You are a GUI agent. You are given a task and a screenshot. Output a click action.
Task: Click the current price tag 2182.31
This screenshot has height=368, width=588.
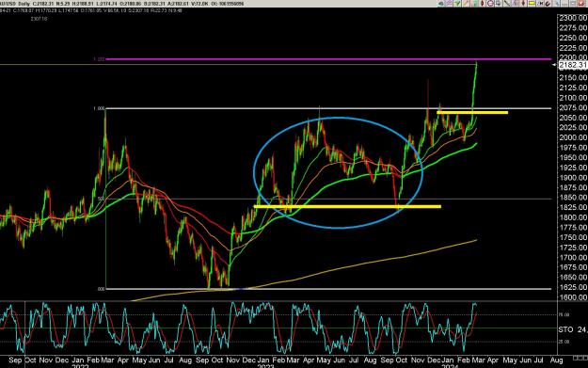pos(573,65)
